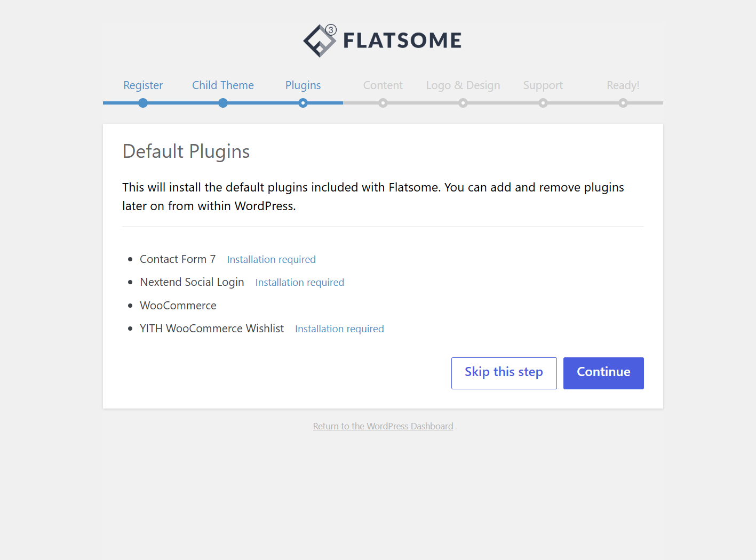
Task: Click the Skip this step button
Action: pyautogui.click(x=504, y=373)
